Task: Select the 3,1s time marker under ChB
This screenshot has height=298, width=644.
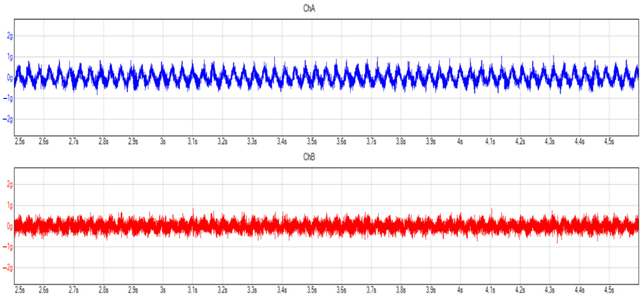Action: click(193, 290)
